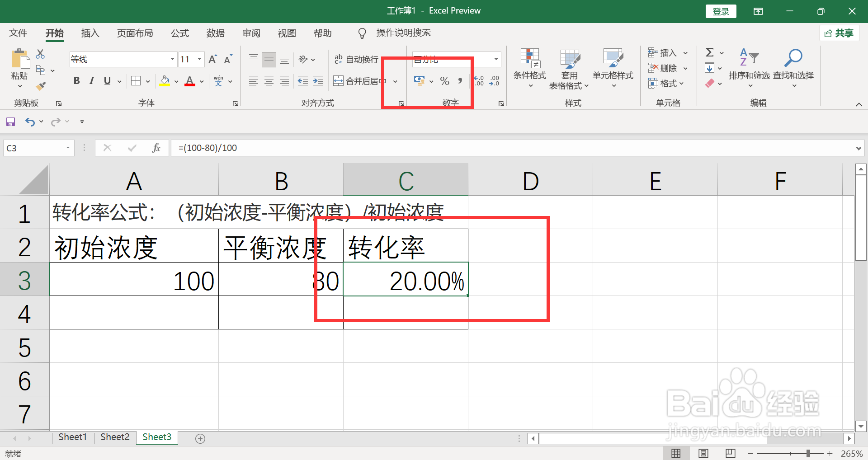Undo the last action

click(30, 122)
